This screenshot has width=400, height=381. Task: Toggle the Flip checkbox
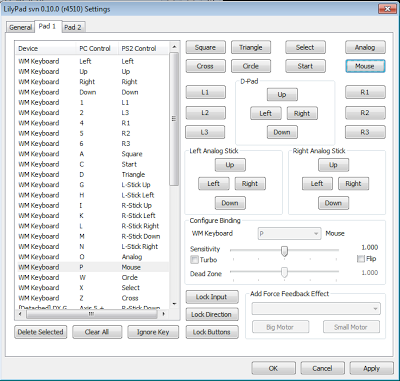361,259
